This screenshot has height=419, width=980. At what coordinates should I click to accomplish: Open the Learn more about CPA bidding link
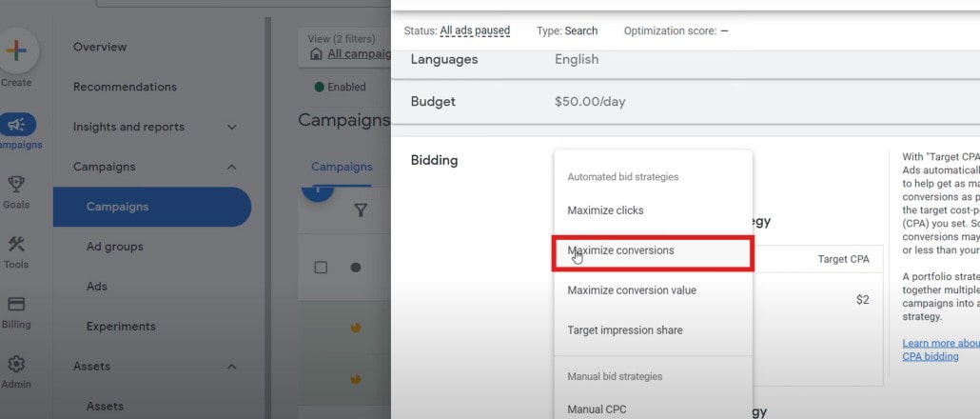pyautogui.click(x=940, y=349)
